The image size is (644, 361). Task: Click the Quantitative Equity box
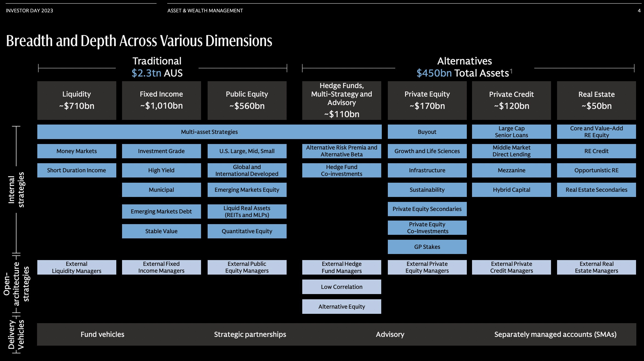click(x=247, y=231)
